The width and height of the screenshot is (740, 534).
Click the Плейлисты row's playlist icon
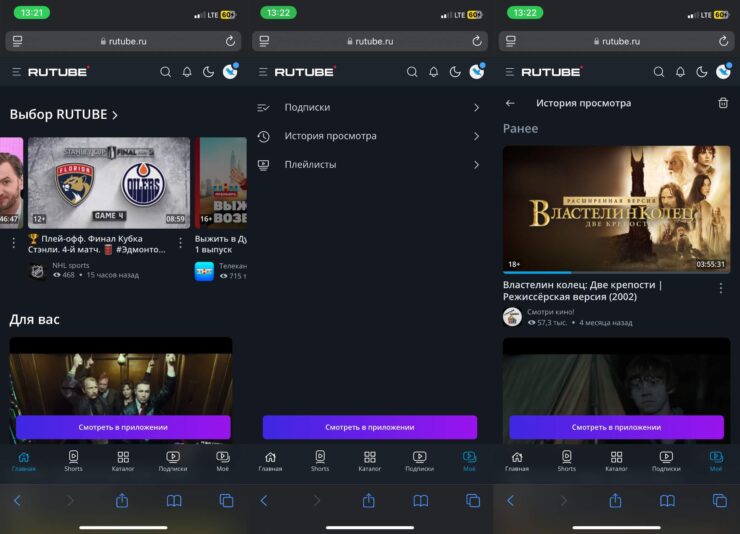[x=264, y=164]
